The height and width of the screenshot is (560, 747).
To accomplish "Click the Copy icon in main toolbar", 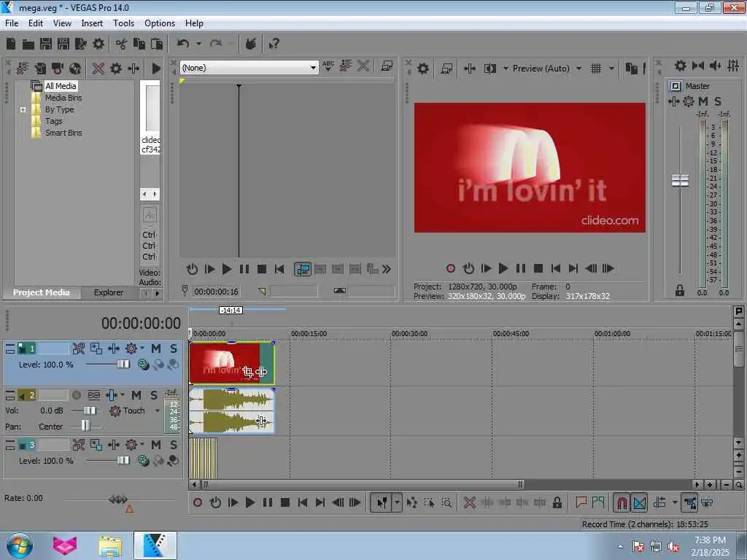I will pos(139,44).
